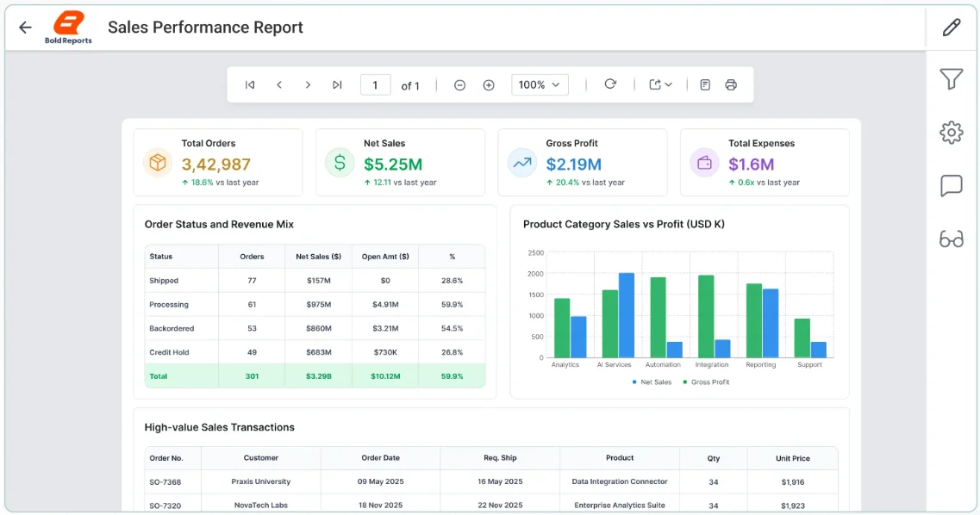Viewport: 980px width, 515px height.
Task: Click the tall blue AI Services bar
Action: (x=627, y=315)
